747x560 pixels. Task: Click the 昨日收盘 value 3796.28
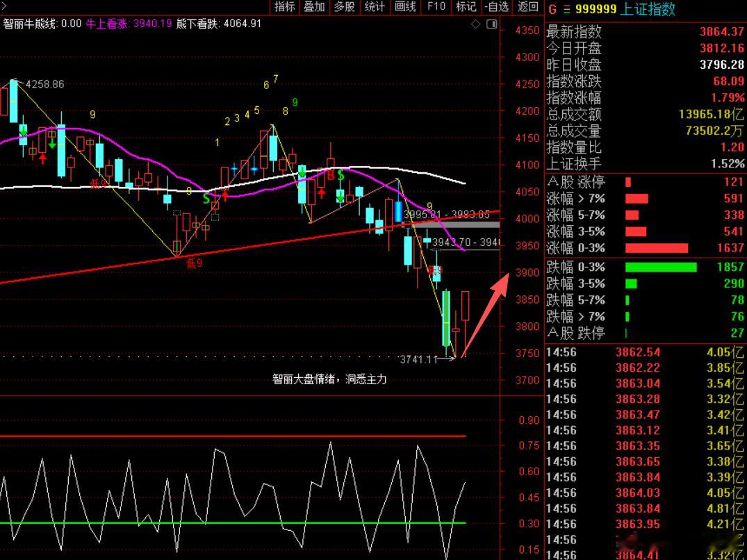tap(721, 65)
